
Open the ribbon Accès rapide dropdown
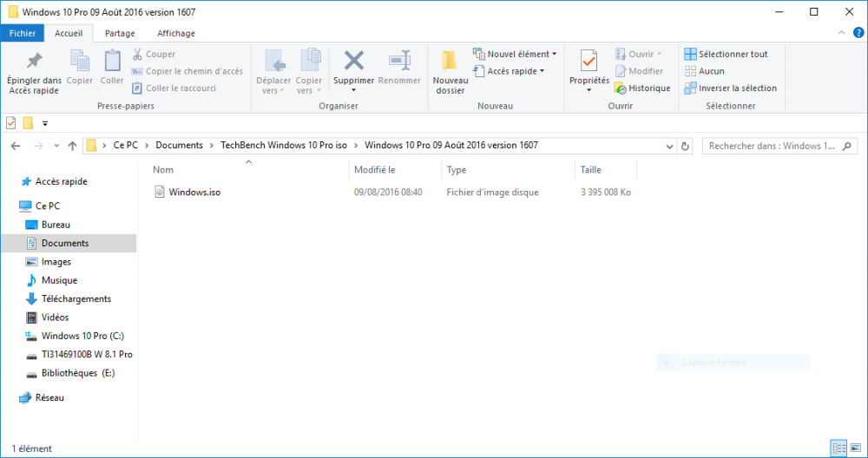click(508, 71)
